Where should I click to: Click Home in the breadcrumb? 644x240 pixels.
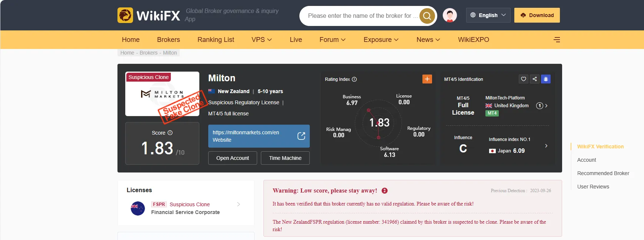tap(127, 53)
